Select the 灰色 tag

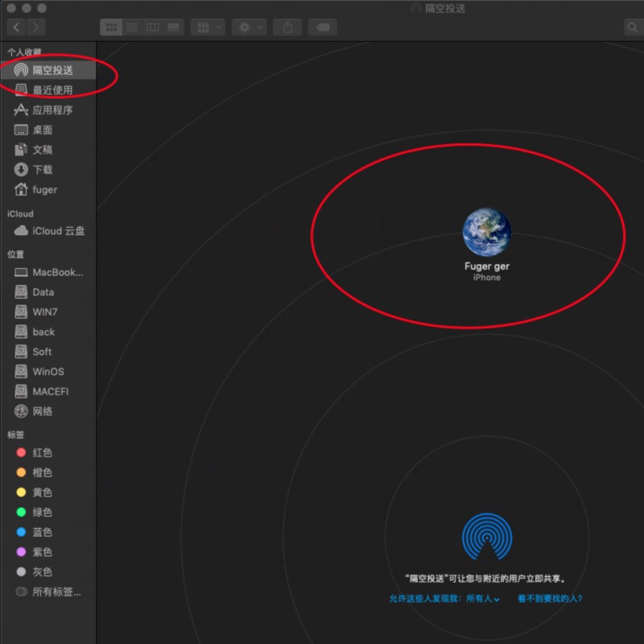(x=48, y=572)
